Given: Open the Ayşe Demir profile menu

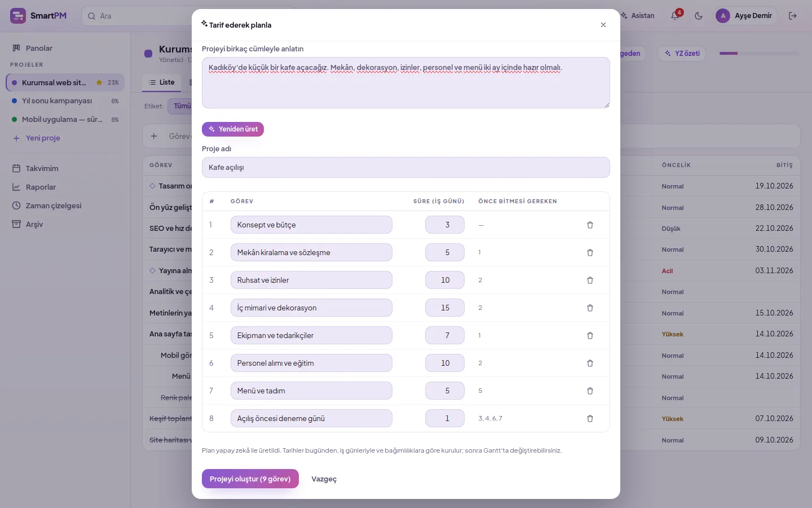Looking at the screenshot, I should tap(746, 16).
